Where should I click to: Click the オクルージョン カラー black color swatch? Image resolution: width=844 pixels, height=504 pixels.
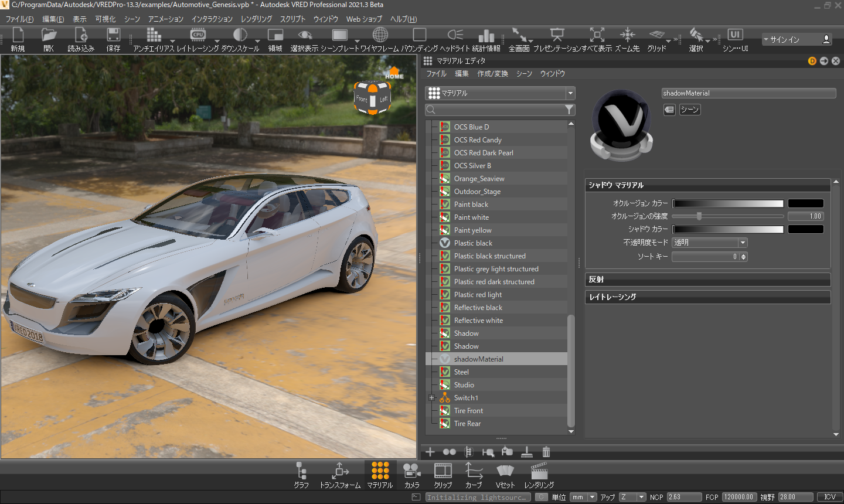coord(805,203)
